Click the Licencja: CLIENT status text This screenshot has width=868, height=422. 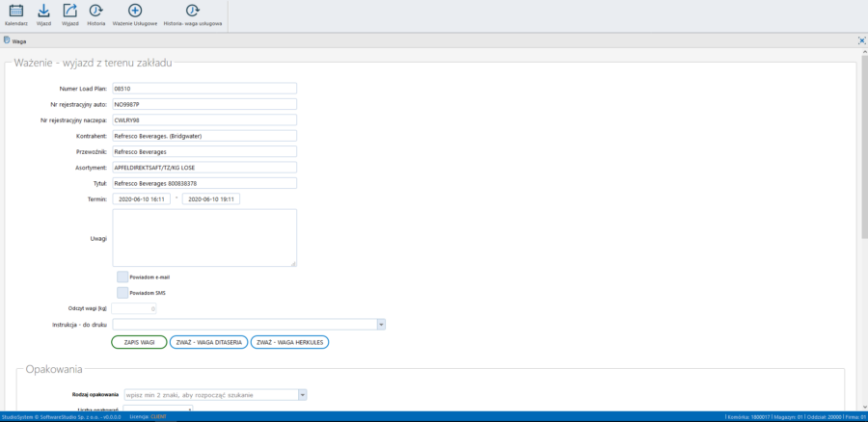[x=148, y=417]
